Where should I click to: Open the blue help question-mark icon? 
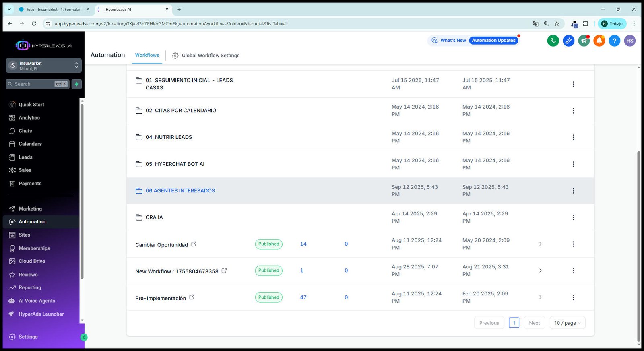point(615,41)
